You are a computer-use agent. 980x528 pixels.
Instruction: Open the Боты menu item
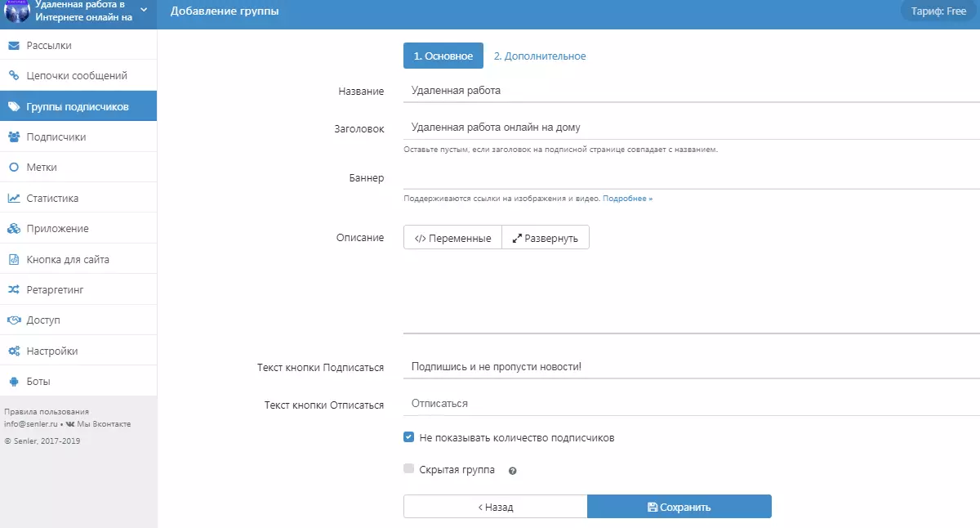pyautogui.click(x=78, y=381)
